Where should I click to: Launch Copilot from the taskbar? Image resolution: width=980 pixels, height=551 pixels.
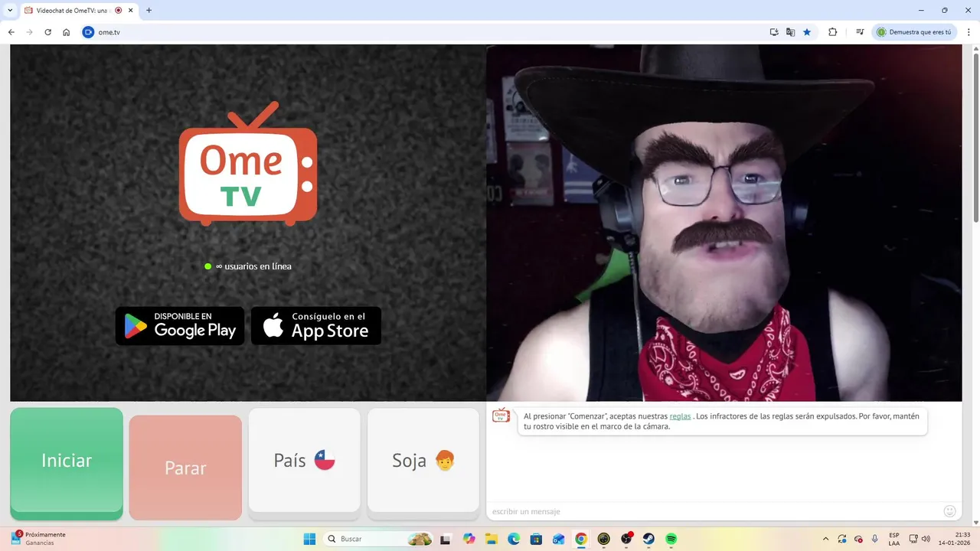(x=469, y=539)
